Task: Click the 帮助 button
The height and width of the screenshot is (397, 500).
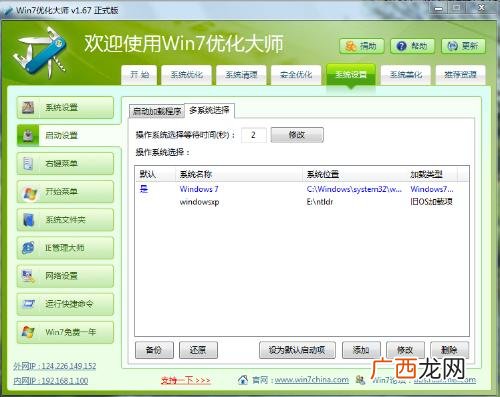Action: point(413,46)
